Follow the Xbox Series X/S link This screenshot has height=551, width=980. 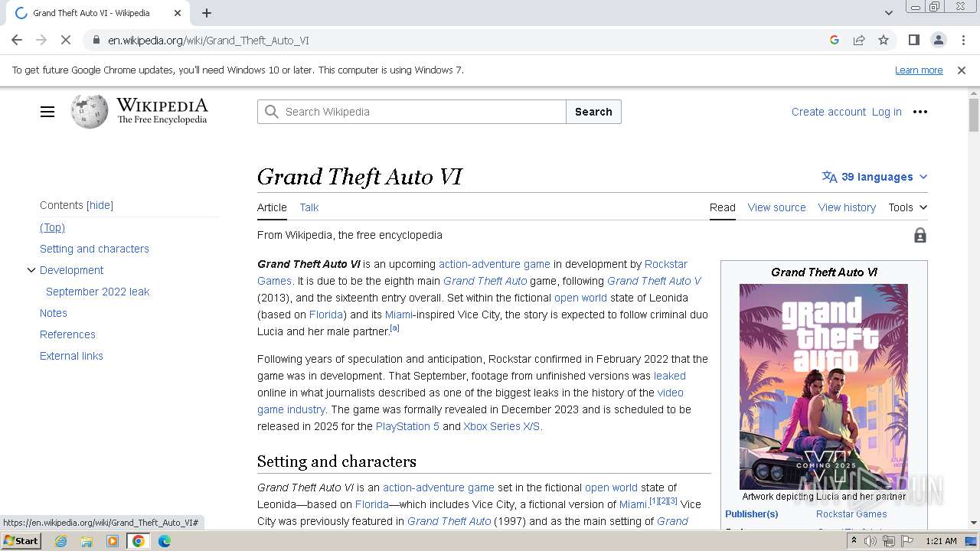[x=501, y=426]
